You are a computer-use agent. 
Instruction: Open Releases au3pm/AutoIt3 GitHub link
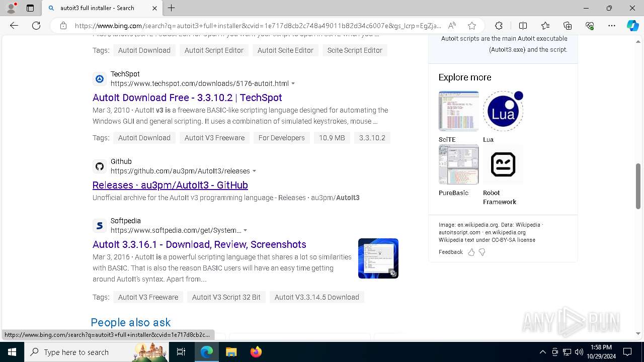point(170,185)
